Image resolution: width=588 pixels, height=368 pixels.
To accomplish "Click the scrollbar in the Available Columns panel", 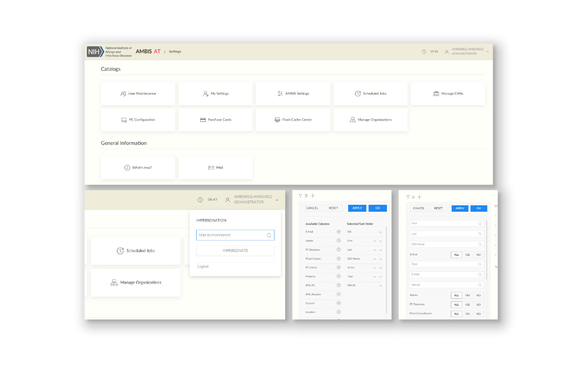I will click(x=386, y=270).
